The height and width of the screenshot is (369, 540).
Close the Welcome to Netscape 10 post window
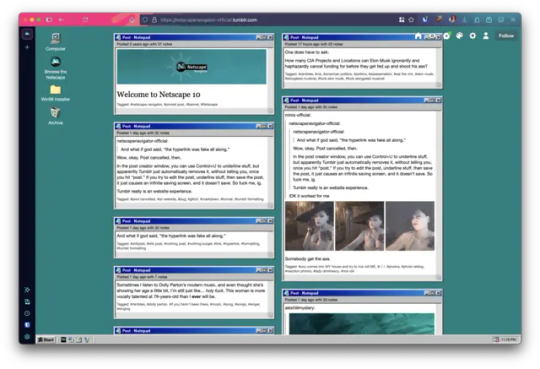tap(270, 37)
